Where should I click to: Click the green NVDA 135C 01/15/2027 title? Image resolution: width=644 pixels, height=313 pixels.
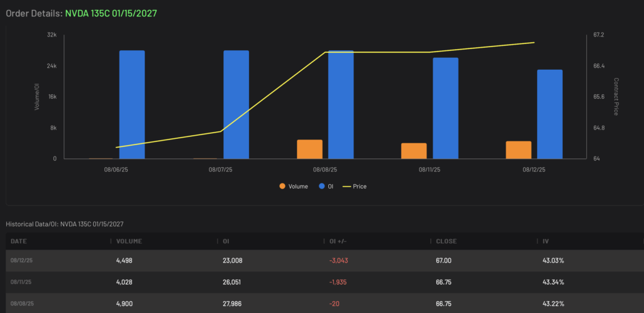(111, 14)
